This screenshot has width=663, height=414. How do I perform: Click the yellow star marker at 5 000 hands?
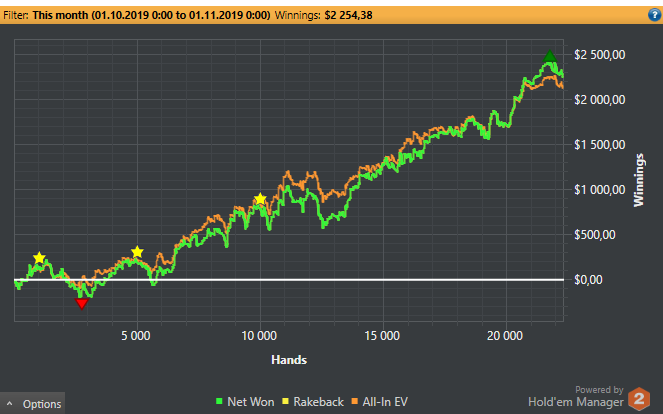click(x=137, y=252)
